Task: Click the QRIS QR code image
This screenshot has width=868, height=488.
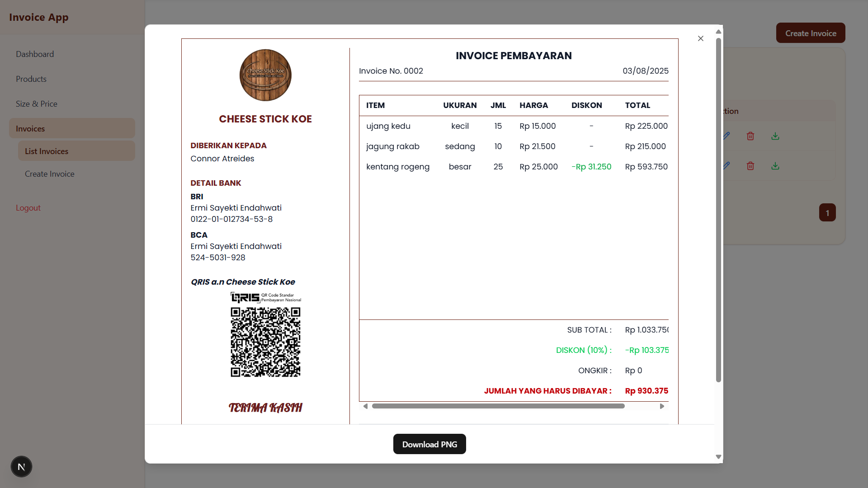Action: 265,342
